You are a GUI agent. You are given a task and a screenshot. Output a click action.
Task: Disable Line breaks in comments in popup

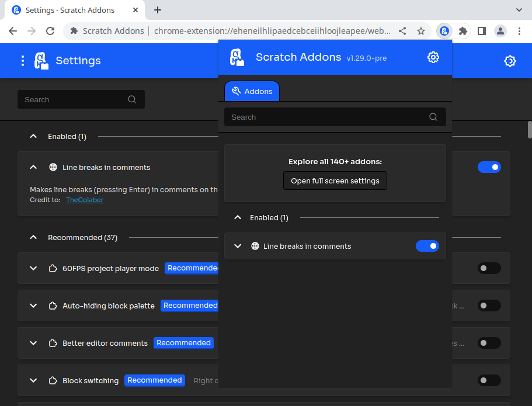click(427, 246)
